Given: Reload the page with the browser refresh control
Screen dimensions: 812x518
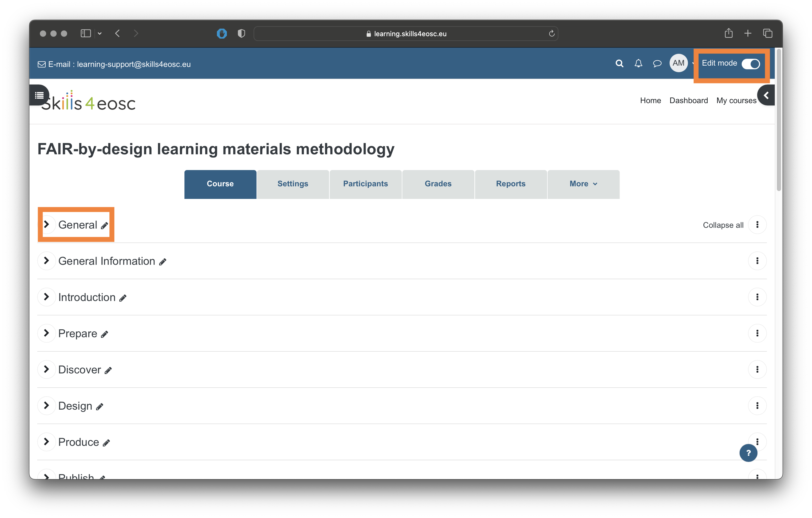Looking at the screenshot, I should [x=552, y=33].
